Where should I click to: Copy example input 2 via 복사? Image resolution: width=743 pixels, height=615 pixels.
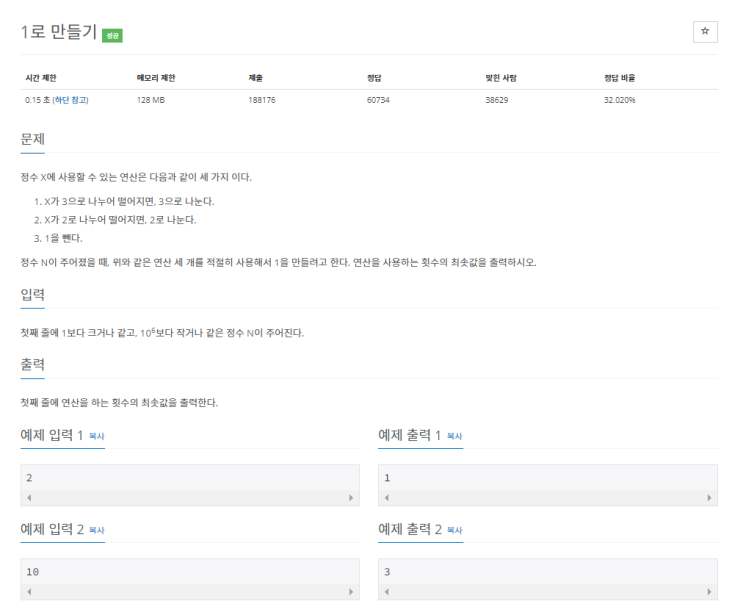click(x=97, y=530)
